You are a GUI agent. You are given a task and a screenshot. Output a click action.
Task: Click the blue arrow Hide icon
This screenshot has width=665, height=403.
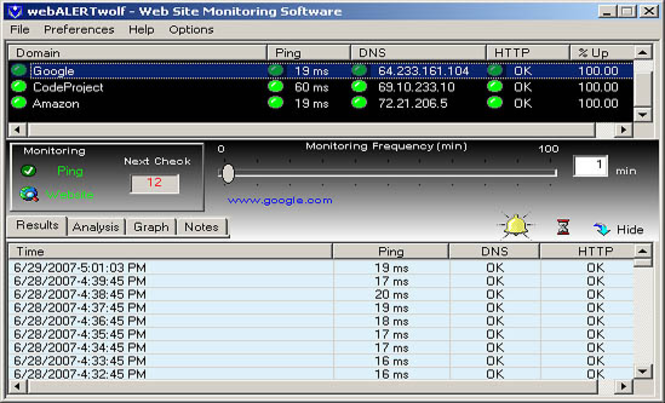coord(602,229)
